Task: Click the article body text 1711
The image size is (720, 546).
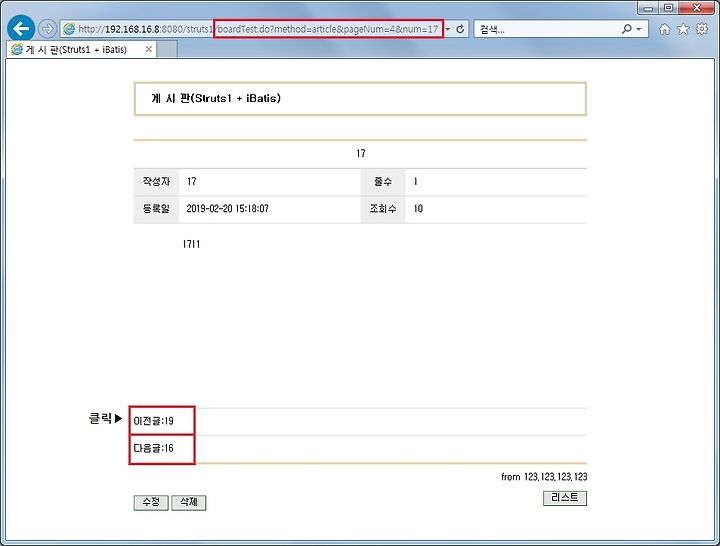Action: [x=191, y=244]
